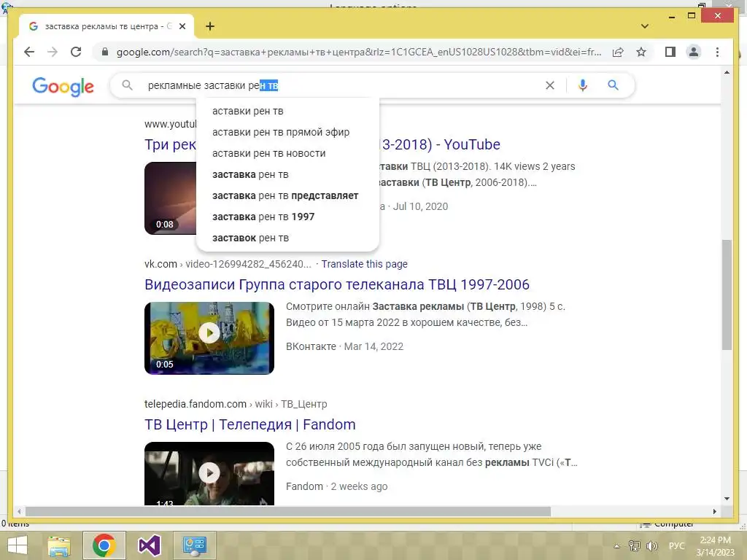This screenshot has width=747, height=560.
Task: Open the Windows Start button
Action: pyautogui.click(x=18, y=545)
